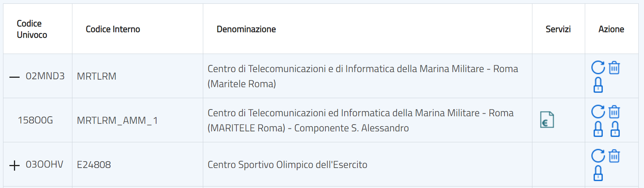Click the left lock icon in the 158O0G row
Image resolution: width=644 pixels, height=188 pixels.
tap(598, 129)
